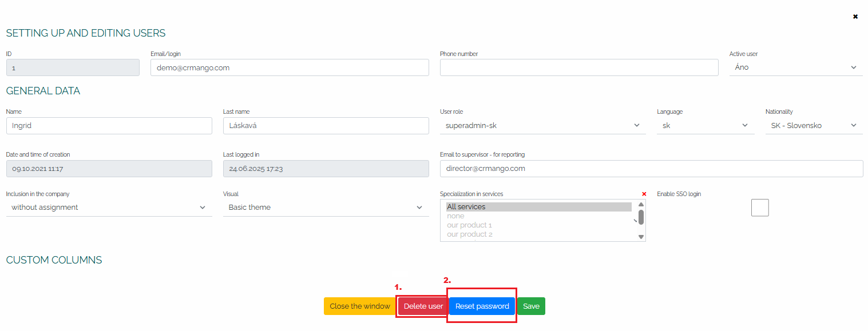
Task: Open the Language dropdown
Action: click(706, 126)
